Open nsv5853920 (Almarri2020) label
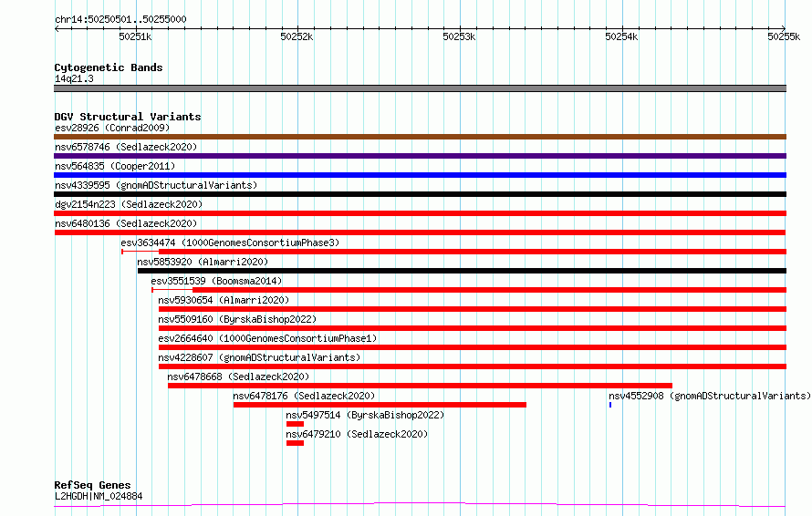This screenshot has height=516, width=812. coord(203,262)
